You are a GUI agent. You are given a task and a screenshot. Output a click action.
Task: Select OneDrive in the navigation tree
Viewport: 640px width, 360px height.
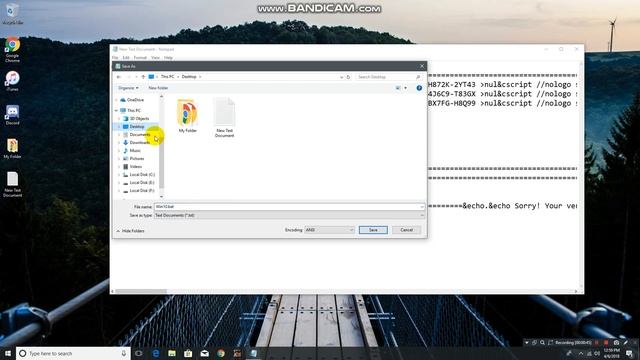[135, 100]
